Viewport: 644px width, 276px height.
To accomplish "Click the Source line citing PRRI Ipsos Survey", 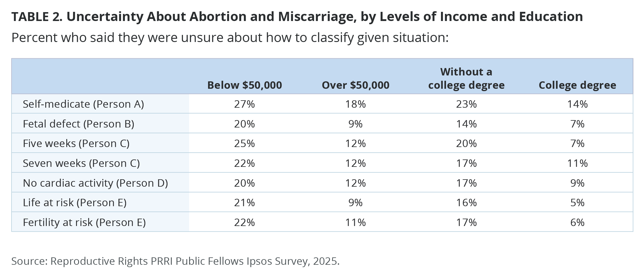I will (175, 261).
